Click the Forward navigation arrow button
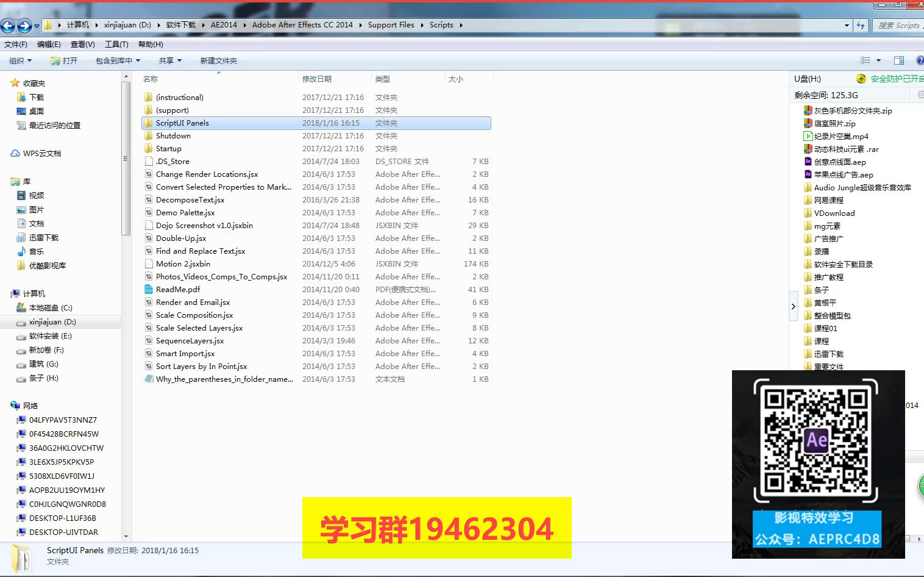The height and width of the screenshot is (577, 924). coord(24,25)
